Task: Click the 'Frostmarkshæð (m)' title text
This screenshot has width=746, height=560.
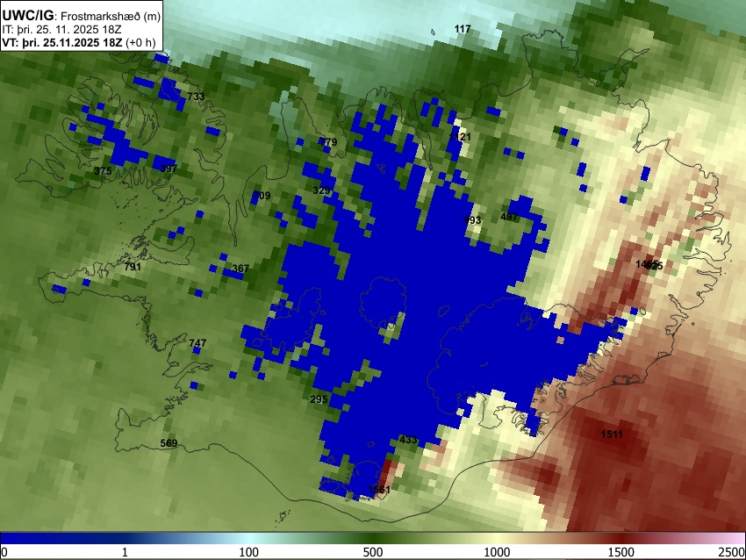Action: tap(111, 17)
